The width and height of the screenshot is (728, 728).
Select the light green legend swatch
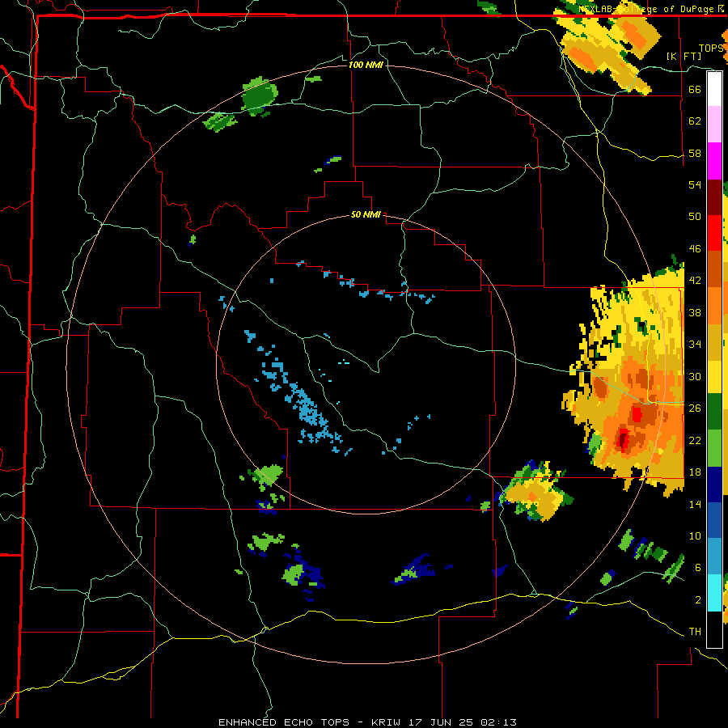[x=714, y=448]
